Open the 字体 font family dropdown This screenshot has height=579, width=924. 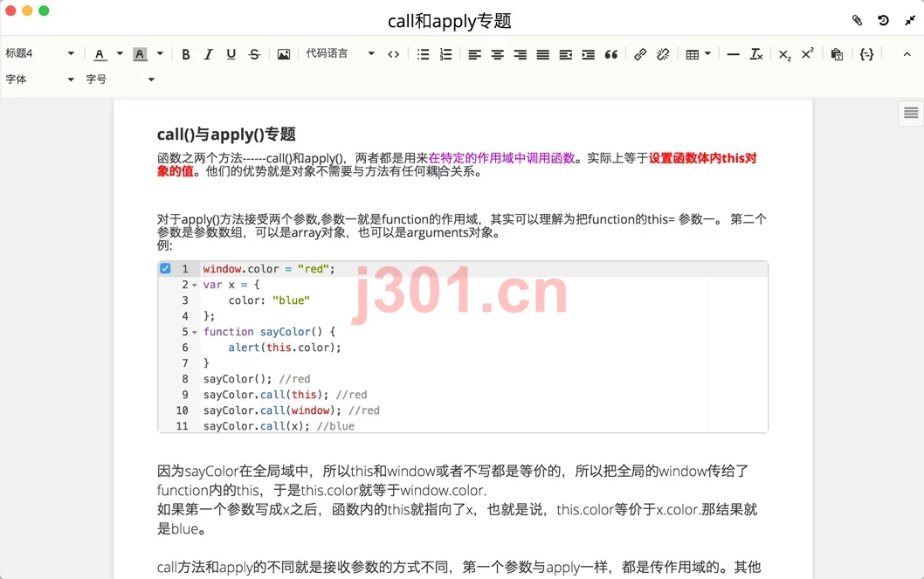tap(40, 79)
